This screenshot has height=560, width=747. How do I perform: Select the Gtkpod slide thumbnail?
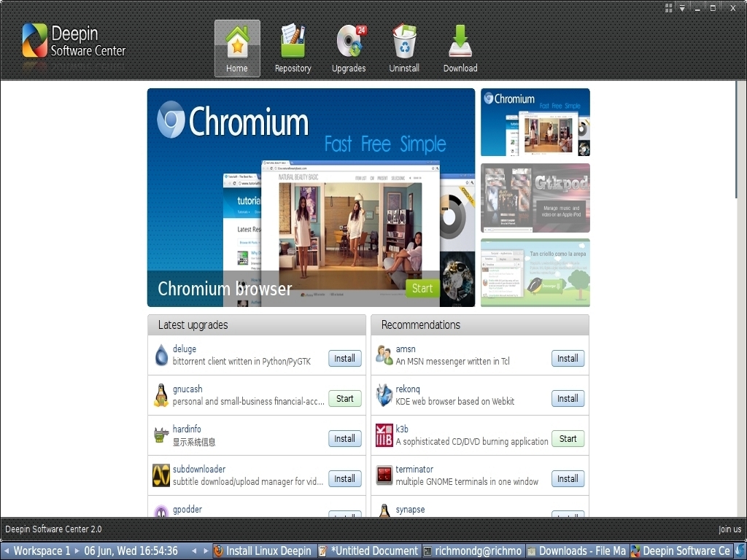click(535, 198)
